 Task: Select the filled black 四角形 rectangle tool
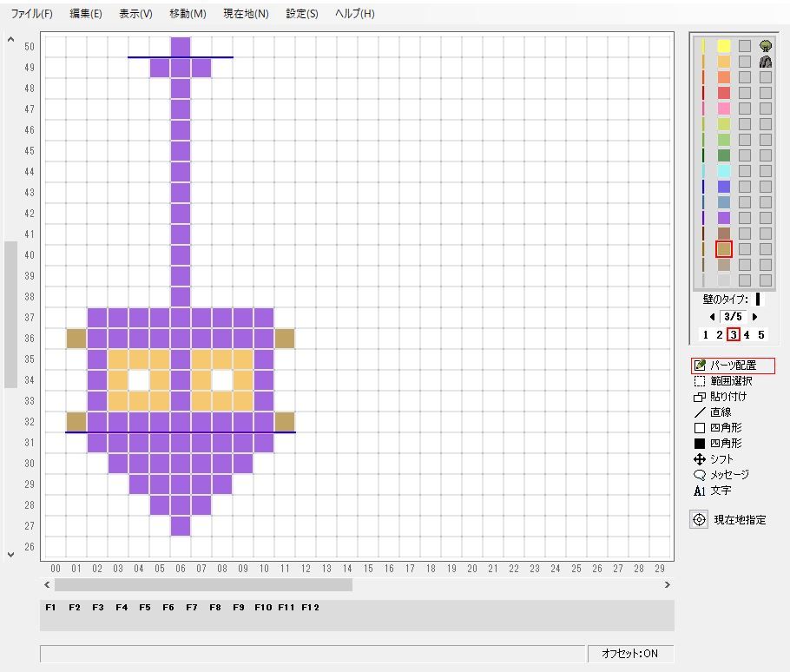718,444
